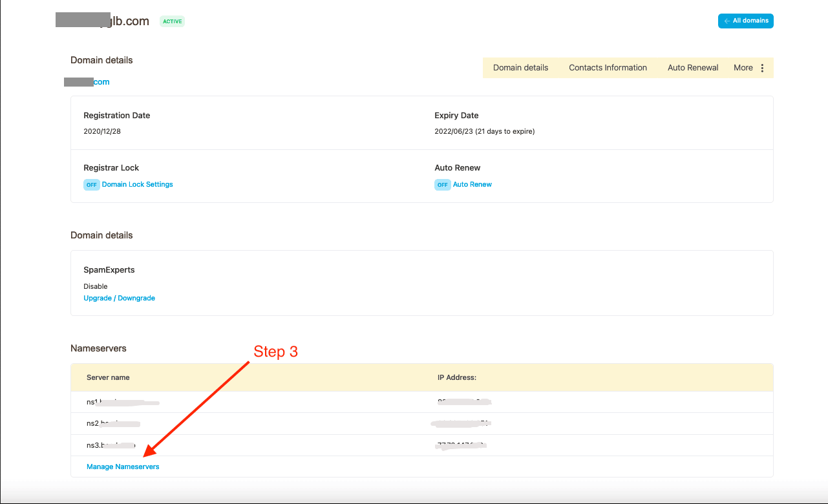Screen dimensions: 828x504
Task: Toggle the Auto Renew OFF switch
Action: click(442, 185)
